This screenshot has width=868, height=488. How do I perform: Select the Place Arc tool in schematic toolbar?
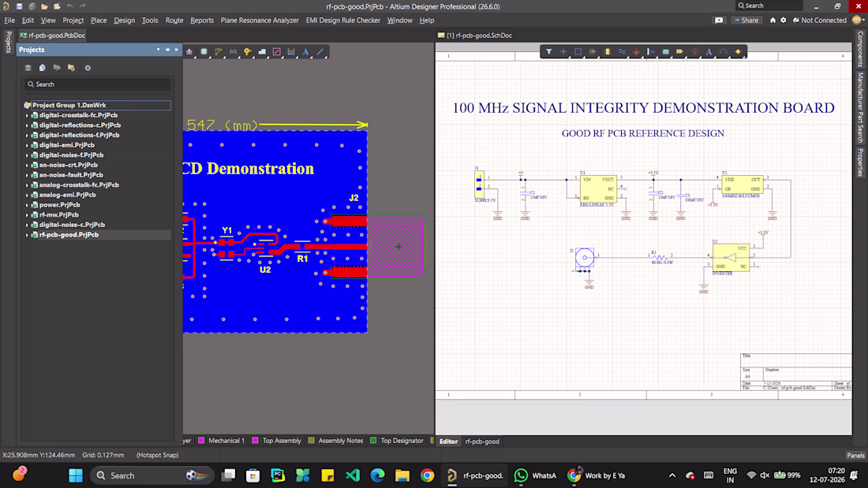point(723,51)
